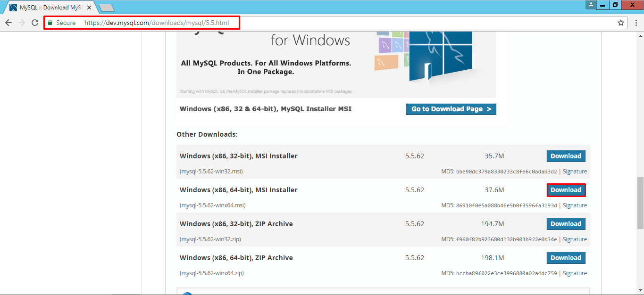644x295 pixels.
Task: Select the MySQL :: Download MySQL tab
Action: (x=50, y=8)
